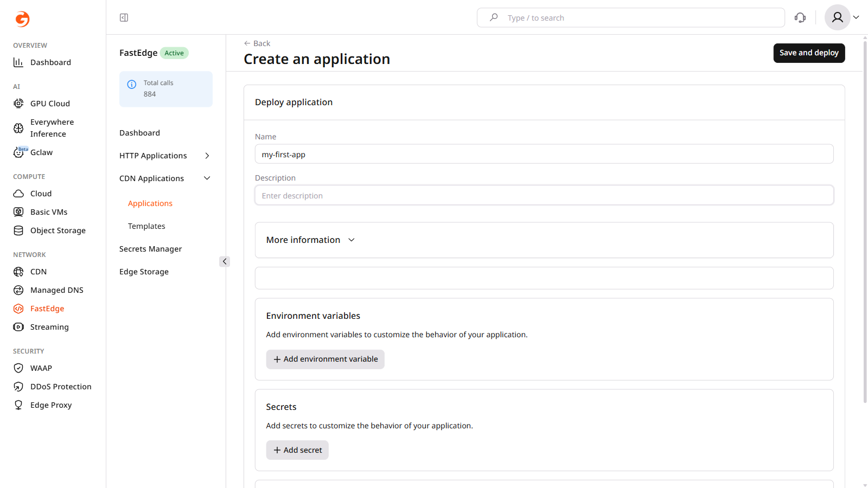Image resolution: width=868 pixels, height=488 pixels.
Task: Open Secrets Manager
Action: click(150, 249)
